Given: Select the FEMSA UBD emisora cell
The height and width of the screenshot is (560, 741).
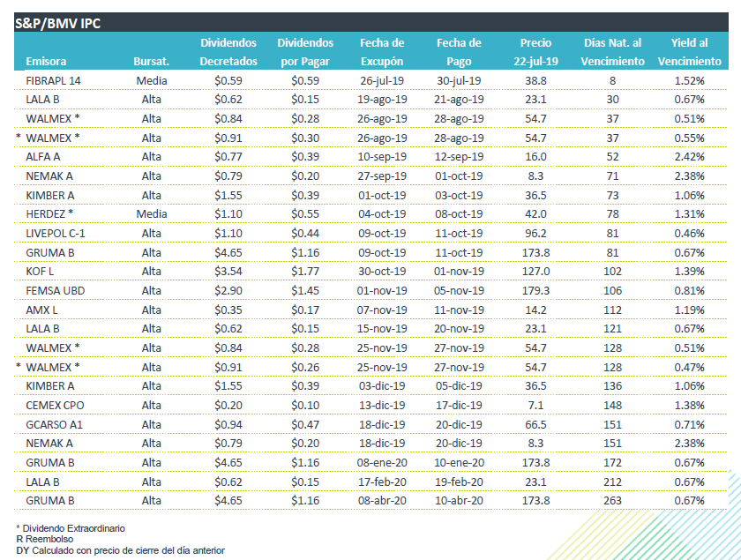Looking at the screenshot, I should (x=56, y=291).
